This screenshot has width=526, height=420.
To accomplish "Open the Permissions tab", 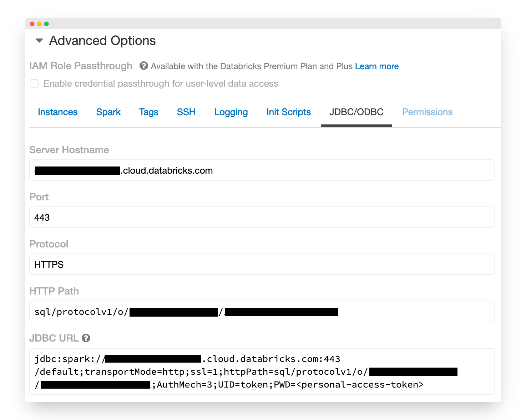I will pos(427,112).
